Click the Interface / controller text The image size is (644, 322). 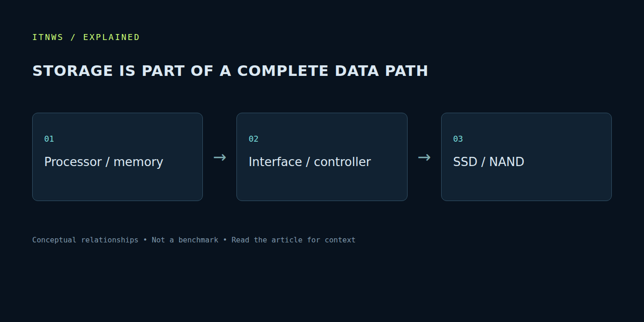tap(310, 162)
